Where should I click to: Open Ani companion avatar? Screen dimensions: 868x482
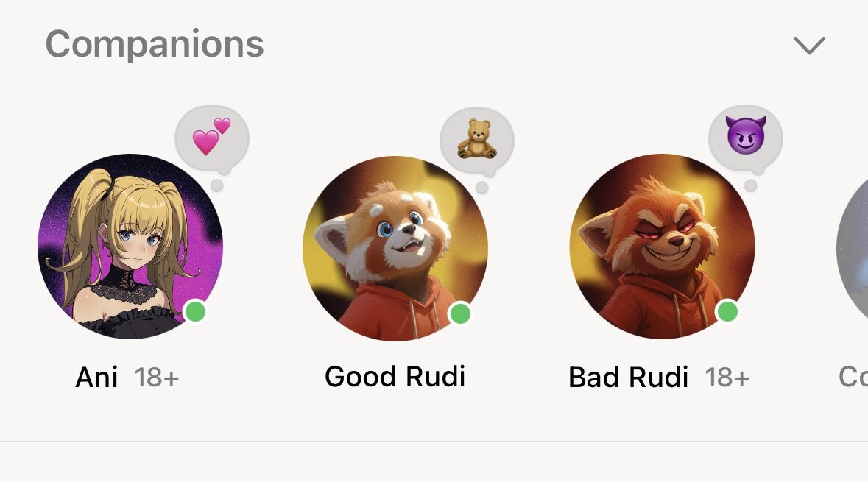130,247
